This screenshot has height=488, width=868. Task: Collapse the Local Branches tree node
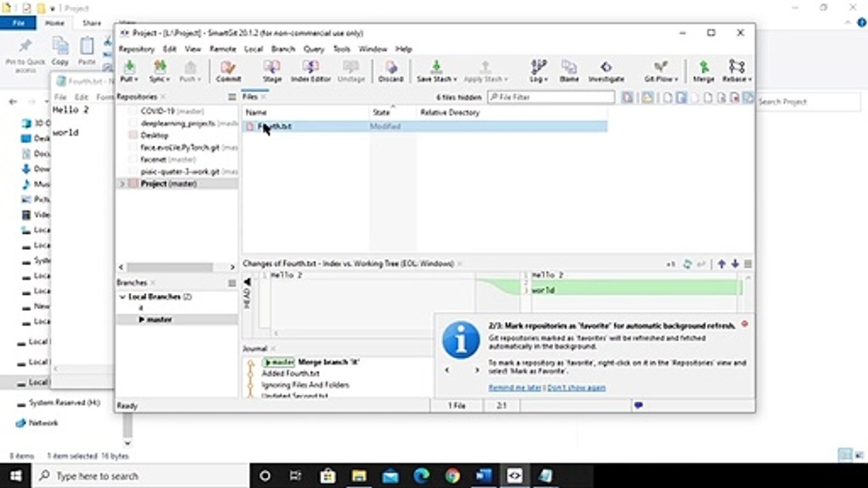(122, 297)
